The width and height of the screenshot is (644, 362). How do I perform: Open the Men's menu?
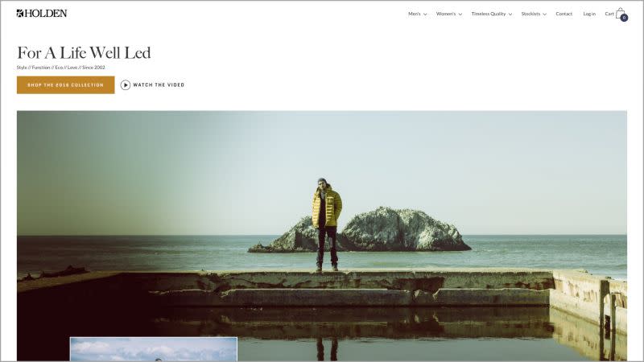415,14
